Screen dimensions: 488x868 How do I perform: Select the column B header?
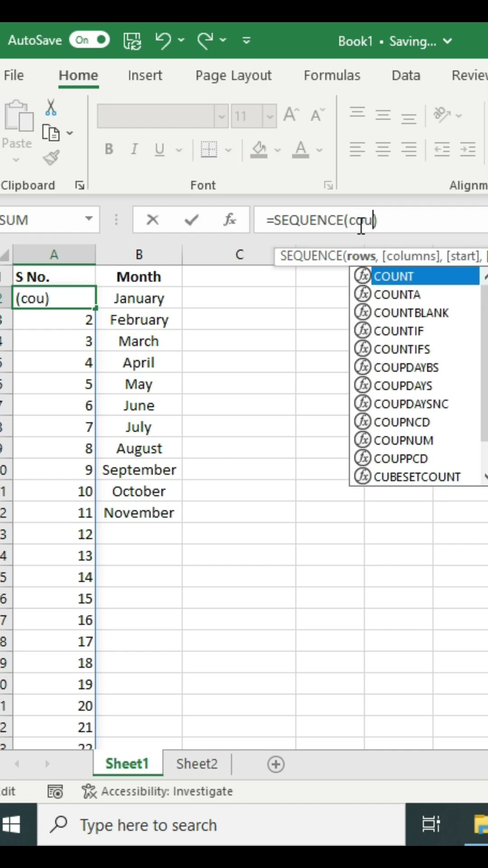139,255
